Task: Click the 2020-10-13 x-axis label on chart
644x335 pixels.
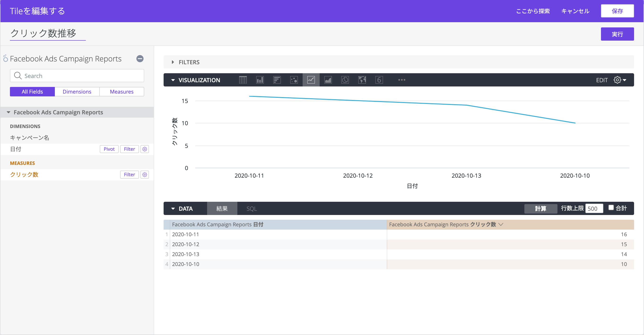Action: click(466, 176)
